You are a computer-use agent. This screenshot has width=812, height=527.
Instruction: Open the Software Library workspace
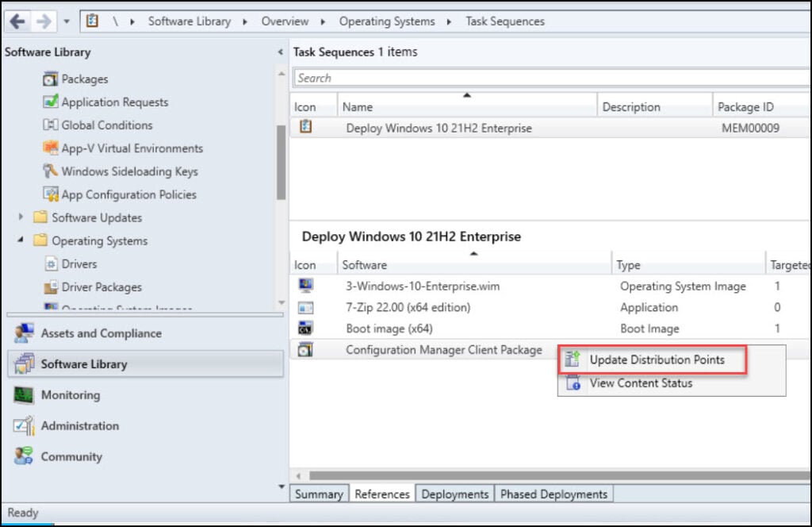click(146, 364)
